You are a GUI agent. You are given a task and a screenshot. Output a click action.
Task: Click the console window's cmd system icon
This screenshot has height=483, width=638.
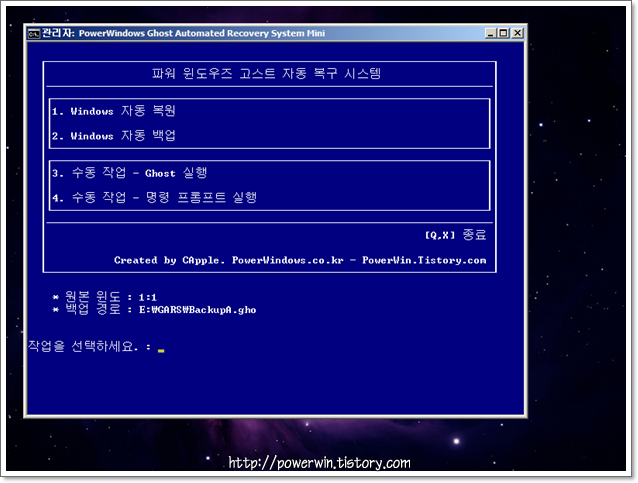[34, 34]
